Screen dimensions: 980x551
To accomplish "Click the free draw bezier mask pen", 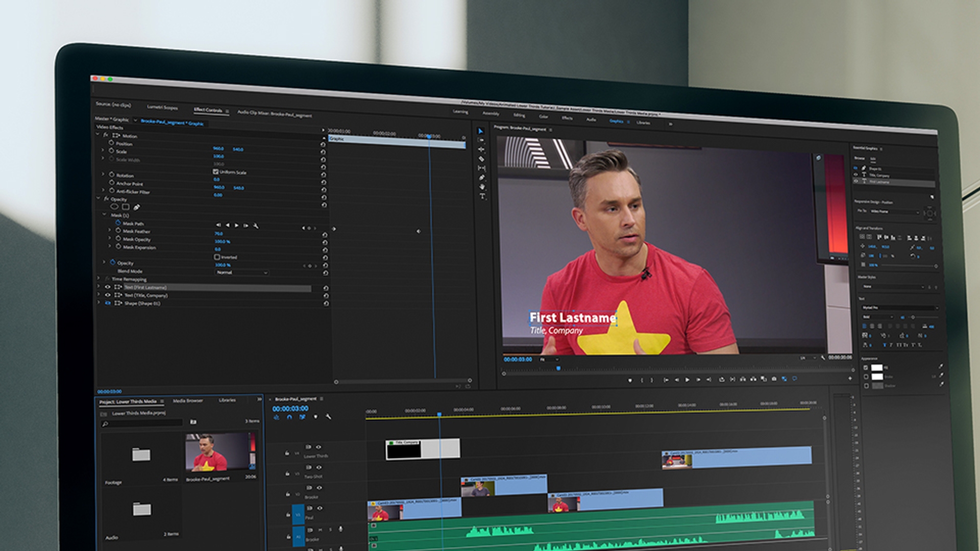I will point(137,207).
